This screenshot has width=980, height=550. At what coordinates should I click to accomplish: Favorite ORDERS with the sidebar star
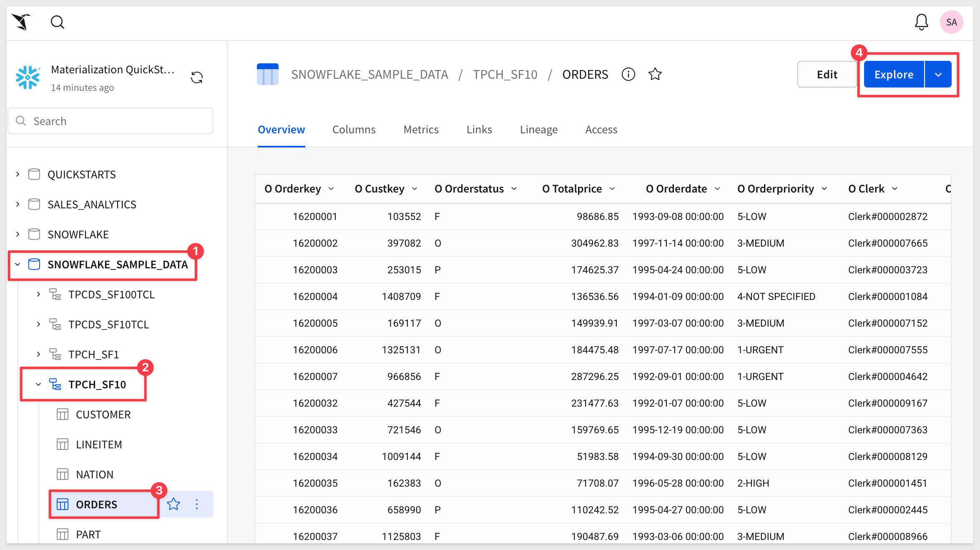[x=173, y=504]
